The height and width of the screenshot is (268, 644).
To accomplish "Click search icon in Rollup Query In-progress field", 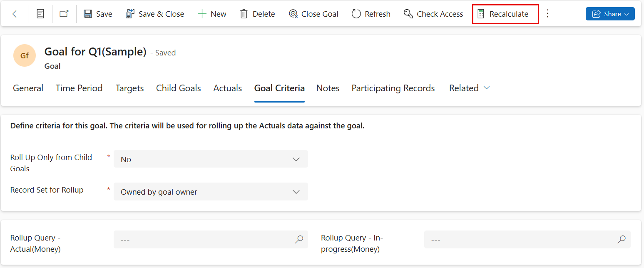I will [x=622, y=240].
